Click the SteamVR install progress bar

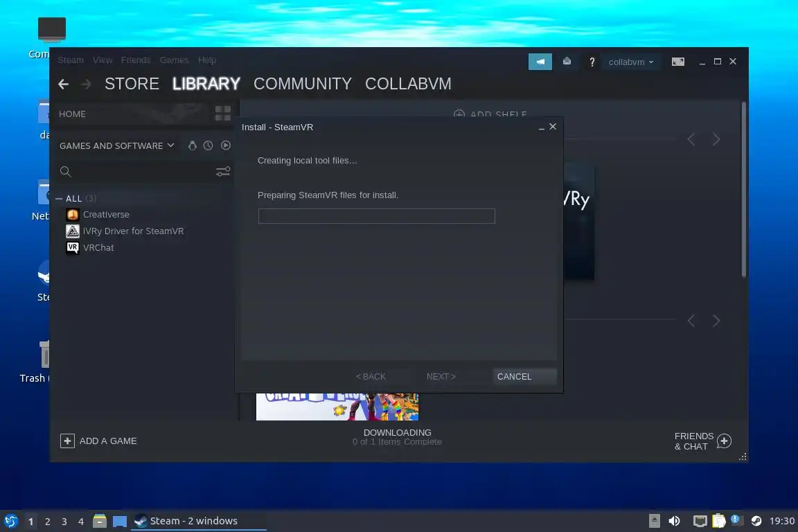coord(377,216)
